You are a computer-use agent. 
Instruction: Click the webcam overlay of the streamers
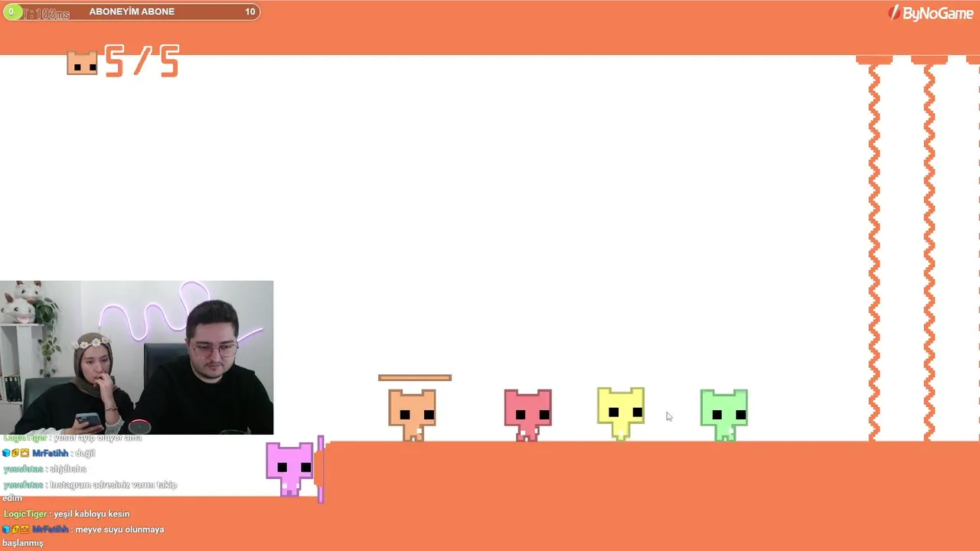(136, 357)
